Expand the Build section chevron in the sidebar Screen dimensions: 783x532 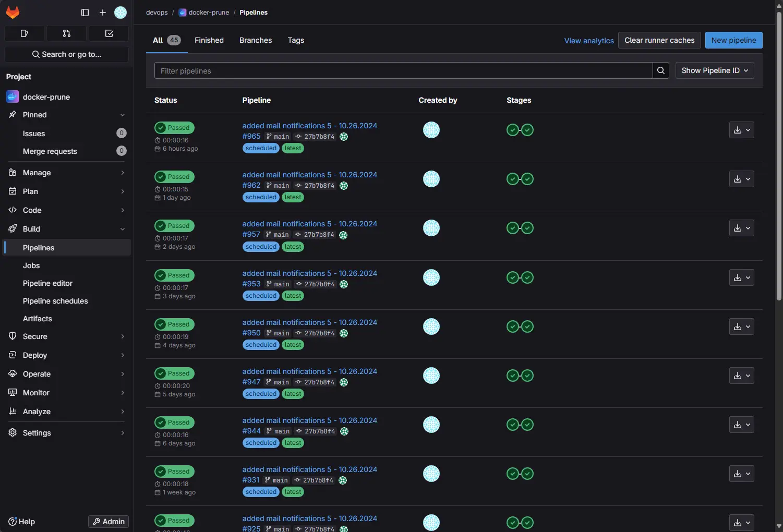123,228
